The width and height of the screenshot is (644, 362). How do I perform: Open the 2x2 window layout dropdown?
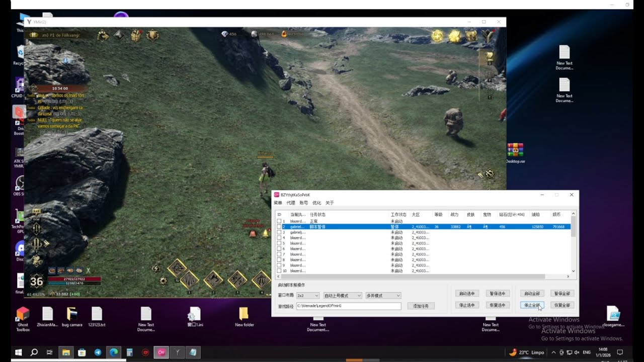[x=308, y=296]
